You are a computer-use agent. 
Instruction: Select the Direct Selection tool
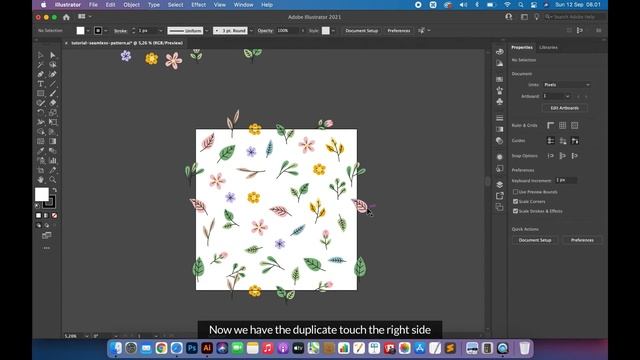53,55
